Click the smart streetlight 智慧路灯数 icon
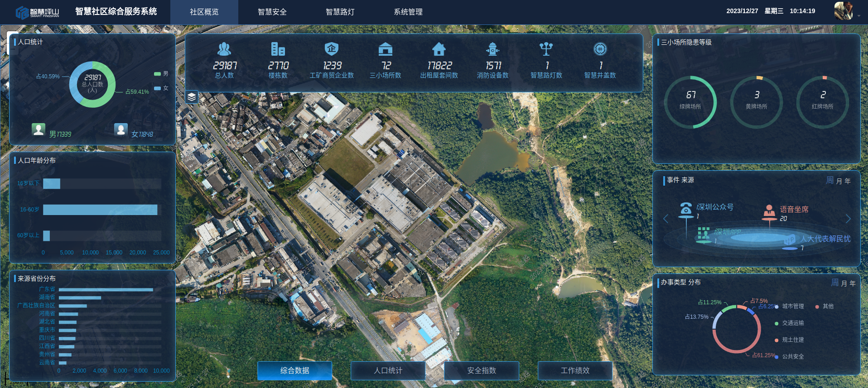The image size is (868, 388). point(546,49)
